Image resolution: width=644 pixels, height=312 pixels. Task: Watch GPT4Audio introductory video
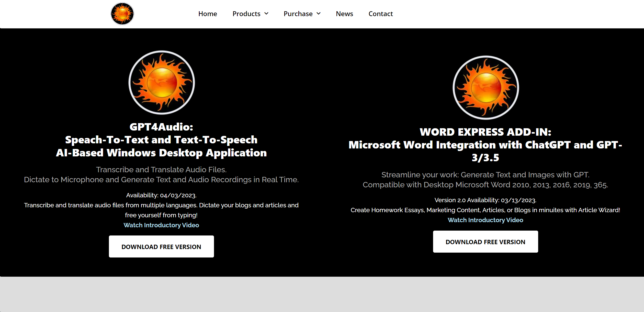tap(161, 225)
